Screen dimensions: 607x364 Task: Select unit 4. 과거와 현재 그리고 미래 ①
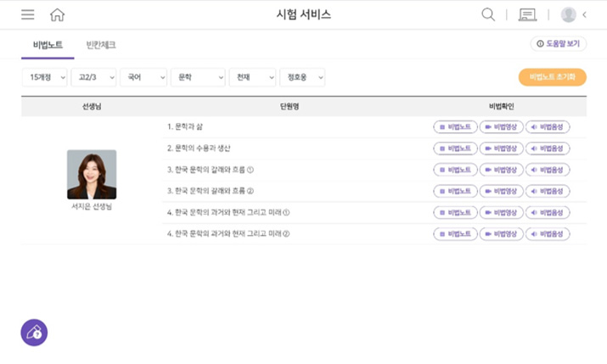(x=228, y=212)
